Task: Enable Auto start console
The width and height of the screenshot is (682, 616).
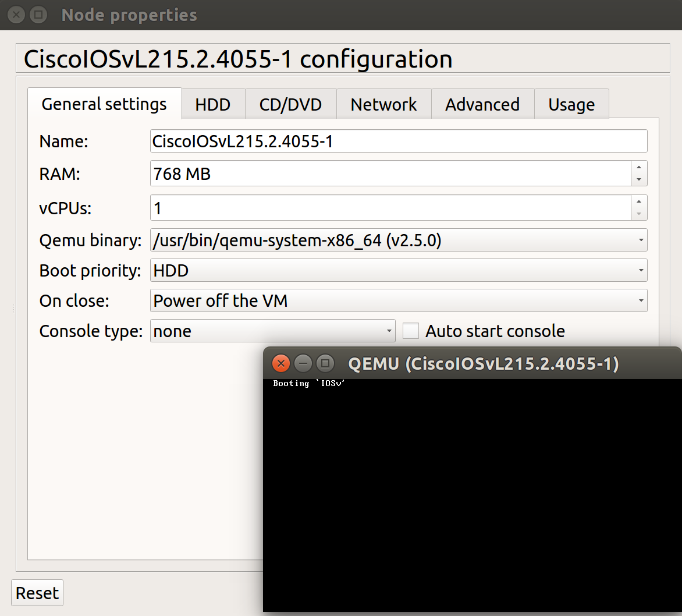Action: point(411,330)
